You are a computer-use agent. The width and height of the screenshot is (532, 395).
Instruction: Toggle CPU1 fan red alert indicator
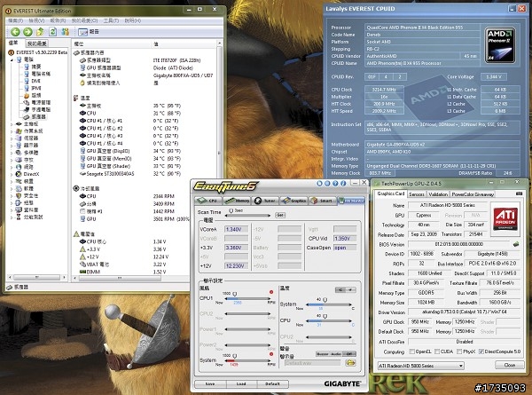(x=271, y=292)
